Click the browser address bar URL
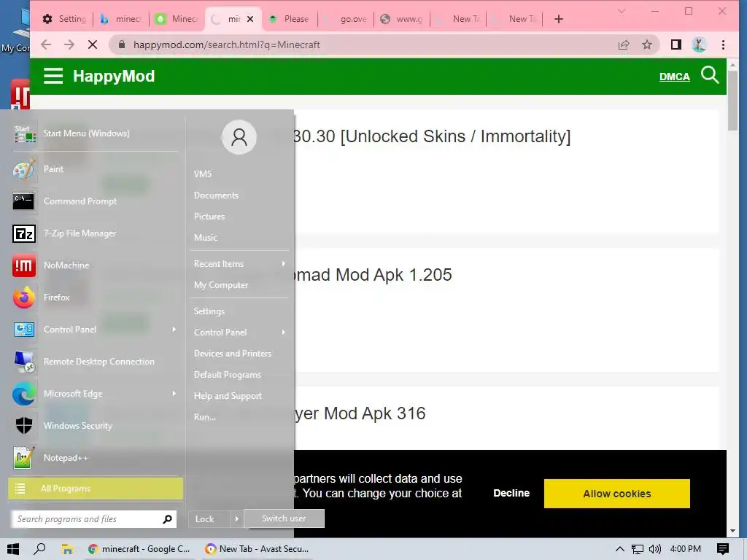Viewport: 747px width, 560px height. coord(227,44)
